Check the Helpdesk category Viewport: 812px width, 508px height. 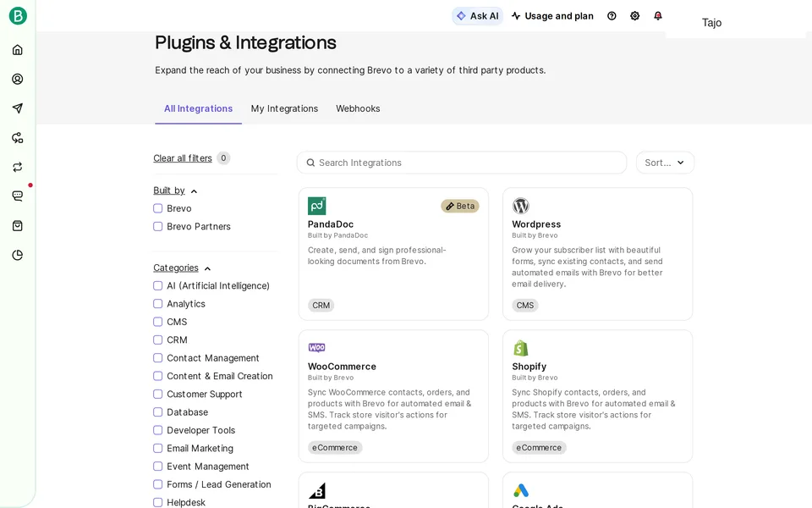pos(158,502)
